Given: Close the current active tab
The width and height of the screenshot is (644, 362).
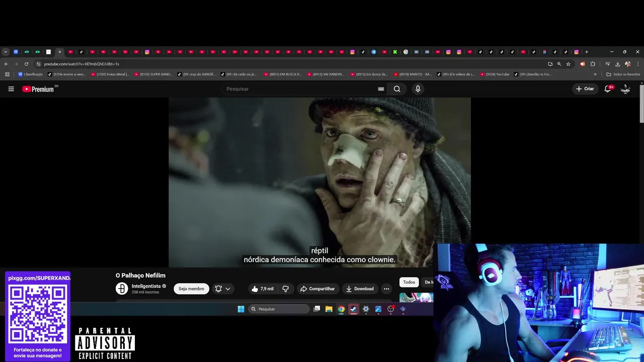Looking at the screenshot, I should [x=59, y=52].
